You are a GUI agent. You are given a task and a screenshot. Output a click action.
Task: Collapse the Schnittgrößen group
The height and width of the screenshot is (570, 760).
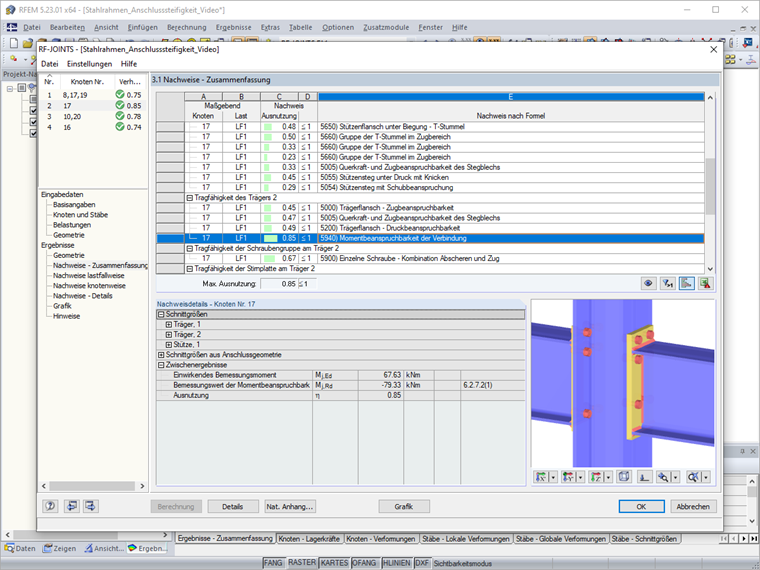(x=161, y=314)
